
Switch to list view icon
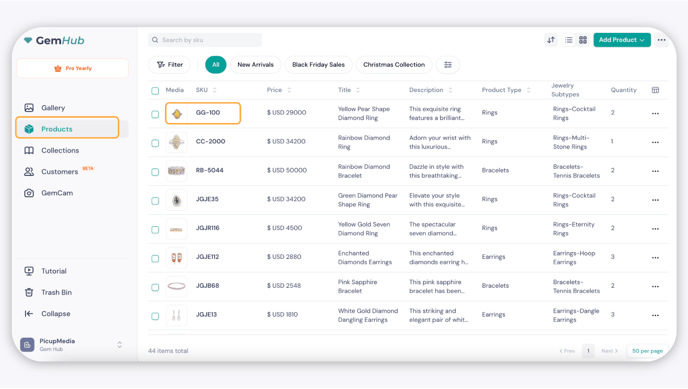[x=569, y=40]
